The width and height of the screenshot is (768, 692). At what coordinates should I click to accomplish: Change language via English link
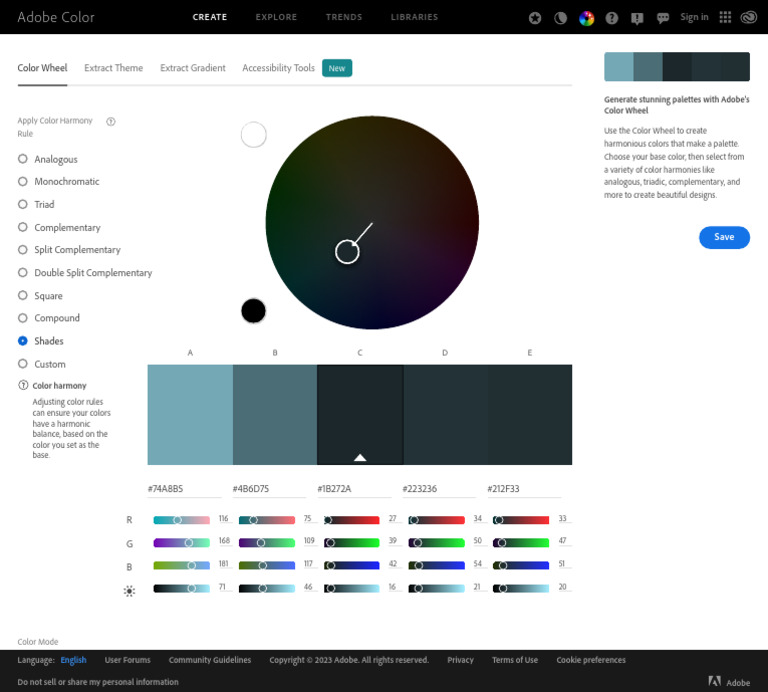(73, 660)
